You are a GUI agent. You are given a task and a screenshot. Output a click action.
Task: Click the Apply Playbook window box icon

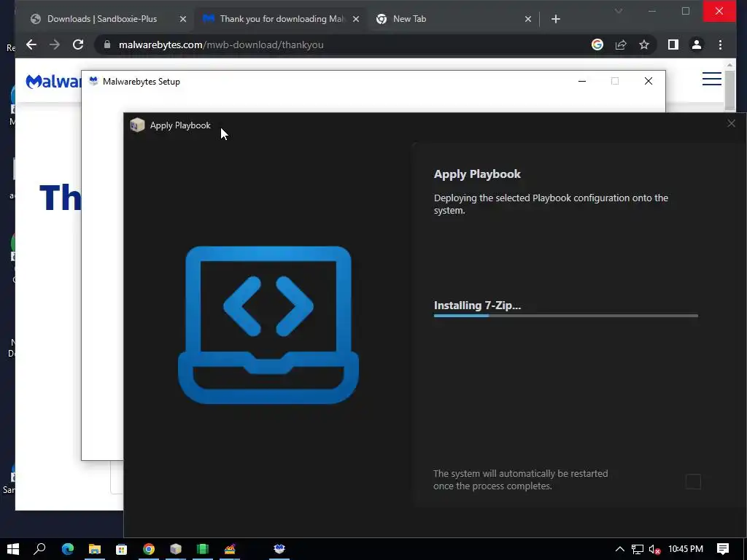(x=137, y=125)
